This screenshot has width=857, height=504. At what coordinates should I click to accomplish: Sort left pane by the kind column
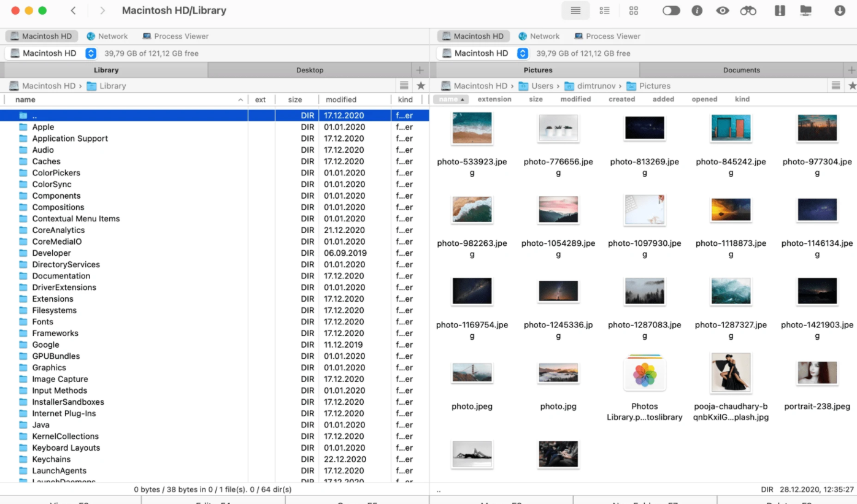pyautogui.click(x=405, y=99)
